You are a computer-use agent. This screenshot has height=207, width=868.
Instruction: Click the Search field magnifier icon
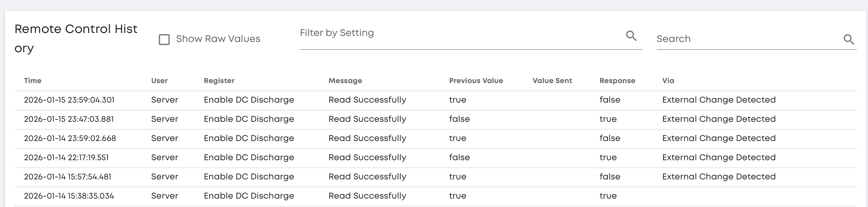click(849, 39)
